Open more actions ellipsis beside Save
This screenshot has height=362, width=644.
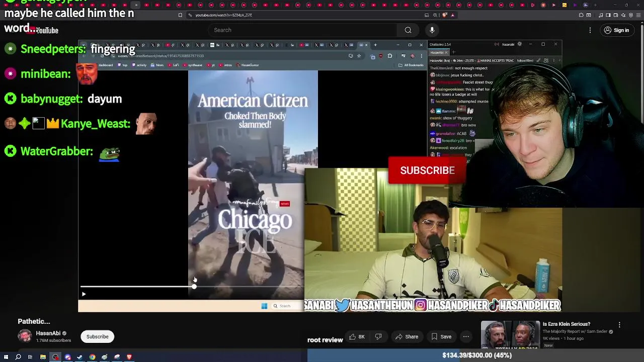[x=466, y=337]
